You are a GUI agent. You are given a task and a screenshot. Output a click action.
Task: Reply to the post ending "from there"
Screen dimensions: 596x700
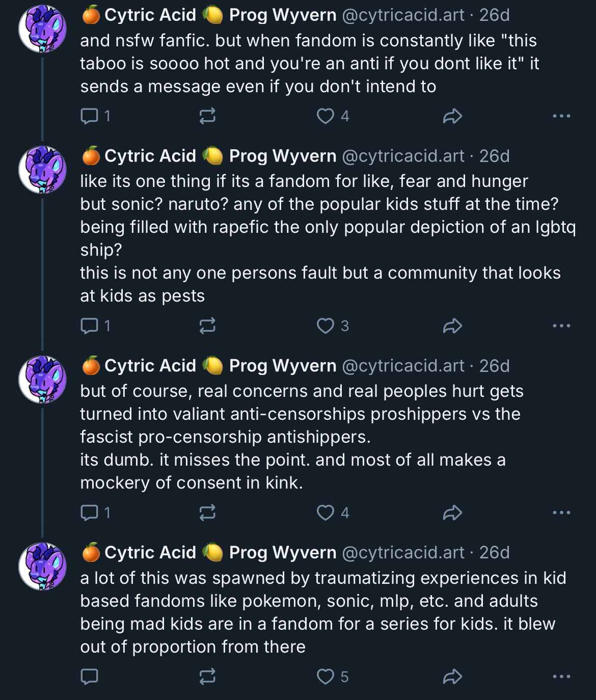click(x=90, y=677)
